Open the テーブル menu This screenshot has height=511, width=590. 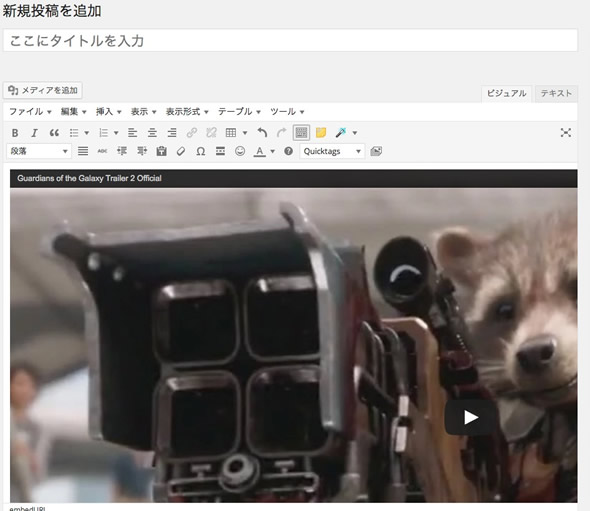coord(239,112)
